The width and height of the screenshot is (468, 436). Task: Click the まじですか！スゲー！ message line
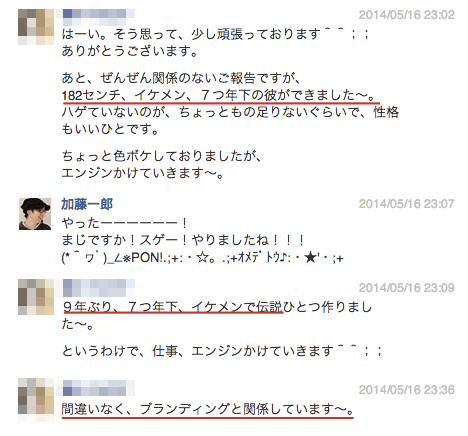click(x=183, y=240)
